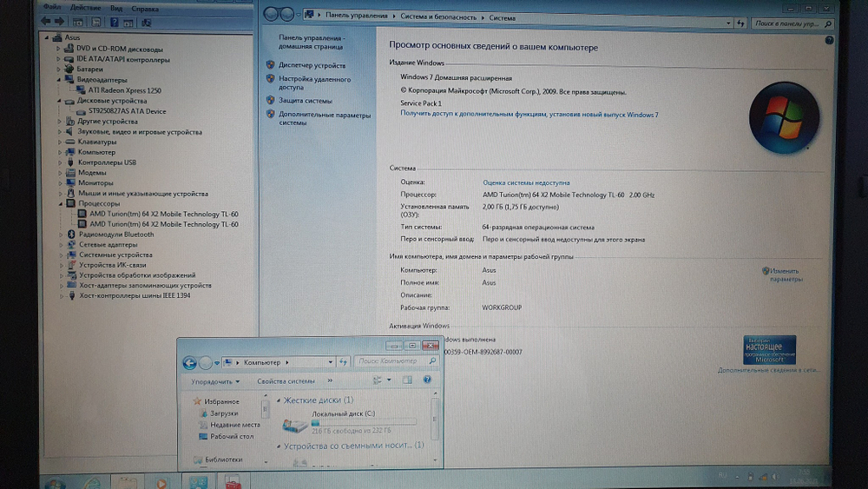Click Дополнительные сведения в сети link
This screenshot has width=868, height=489.
click(768, 370)
